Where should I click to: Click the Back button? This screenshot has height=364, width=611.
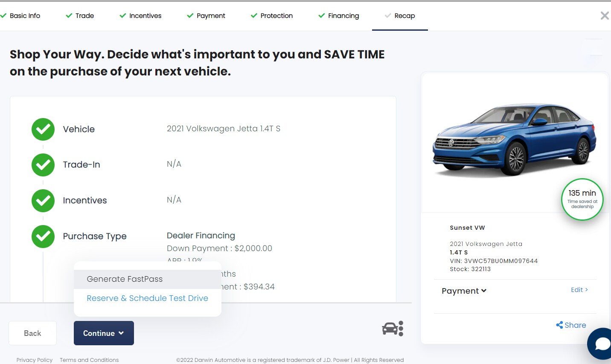32,333
